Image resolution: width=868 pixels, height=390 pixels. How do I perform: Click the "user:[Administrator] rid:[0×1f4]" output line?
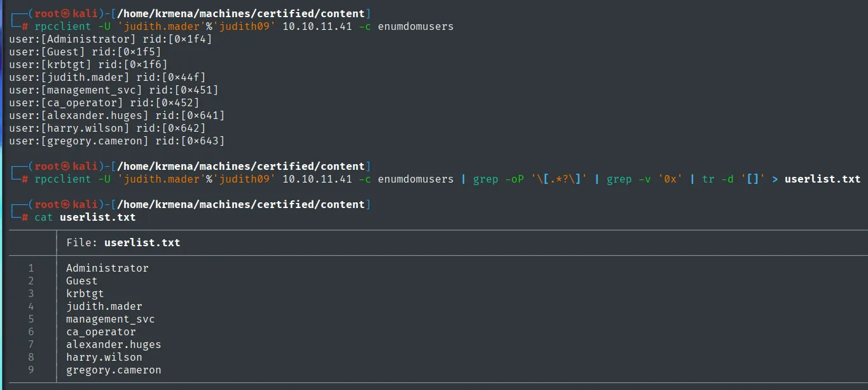(x=111, y=39)
